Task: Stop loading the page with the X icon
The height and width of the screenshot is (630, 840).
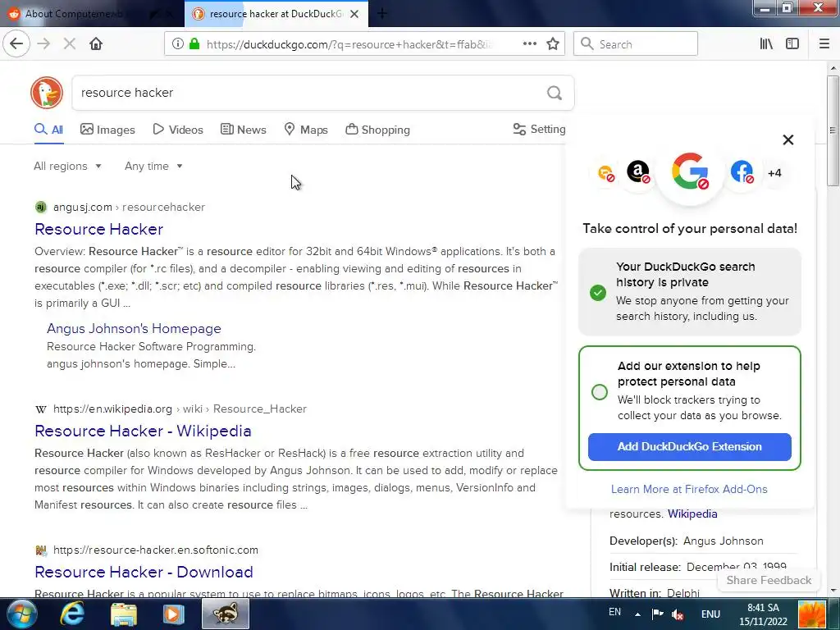Action: pyautogui.click(x=70, y=44)
